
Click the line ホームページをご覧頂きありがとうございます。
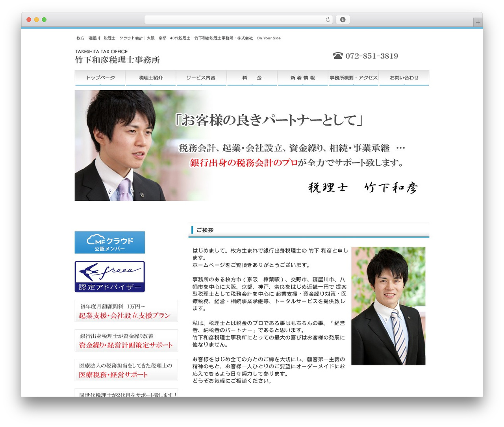[251, 265]
